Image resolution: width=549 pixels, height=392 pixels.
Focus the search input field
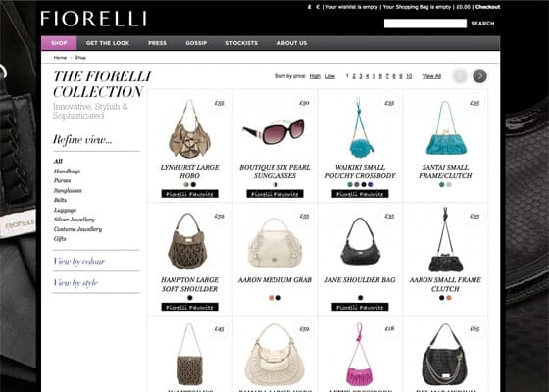point(425,24)
